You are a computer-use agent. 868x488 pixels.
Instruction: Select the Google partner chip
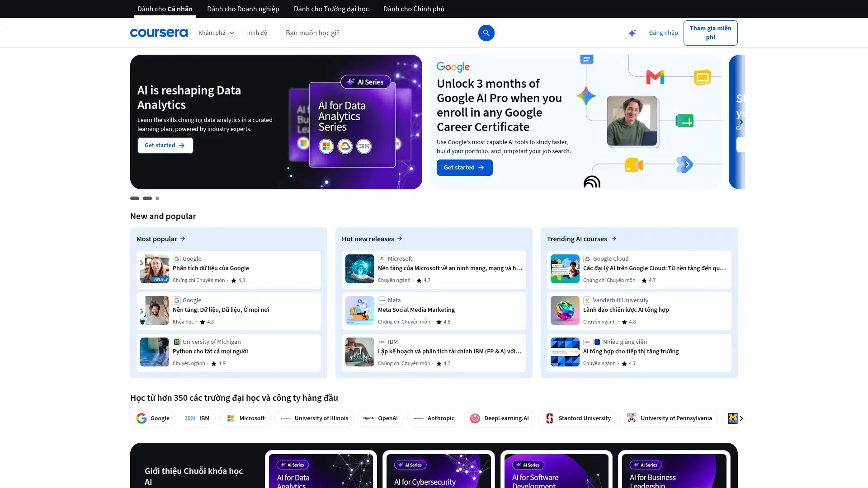[x=153, y=418]
